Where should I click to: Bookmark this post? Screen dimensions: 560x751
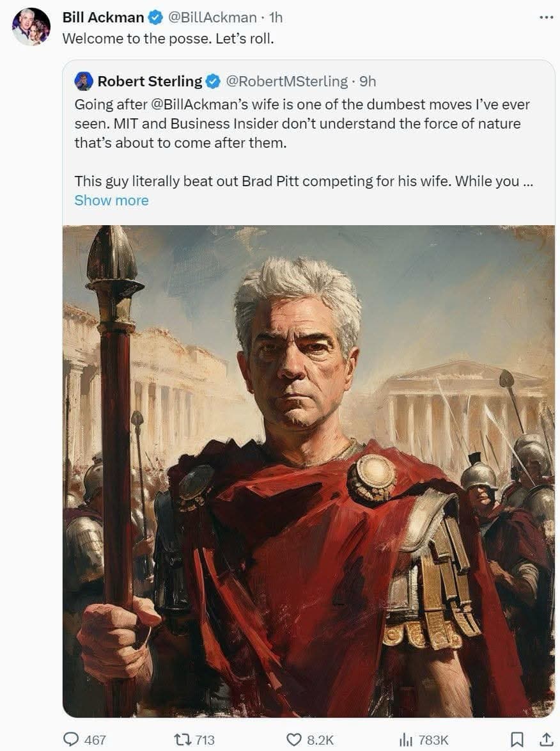pos(517,739)
